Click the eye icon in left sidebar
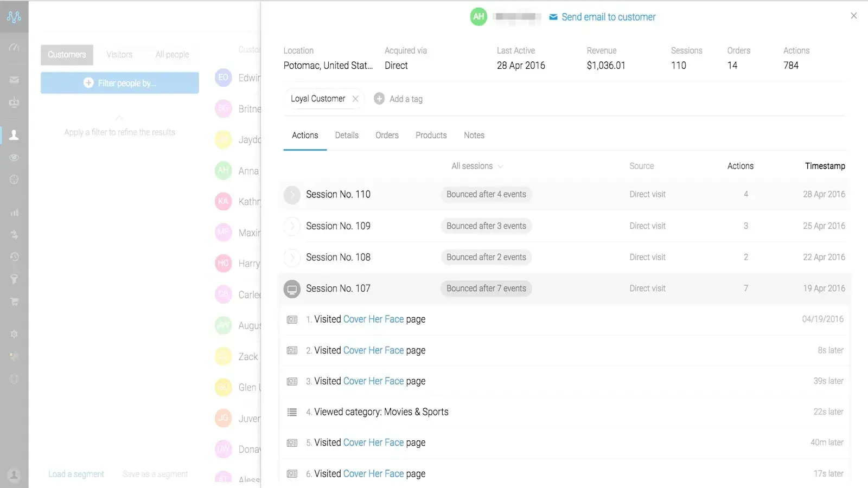This screenshot has height=488, width=868. pos(14,158)
